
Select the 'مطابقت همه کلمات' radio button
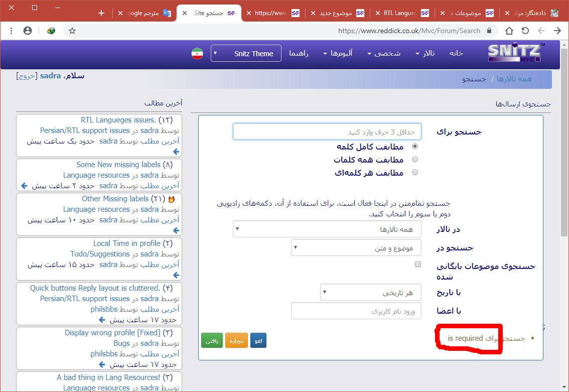pos(414,160)
